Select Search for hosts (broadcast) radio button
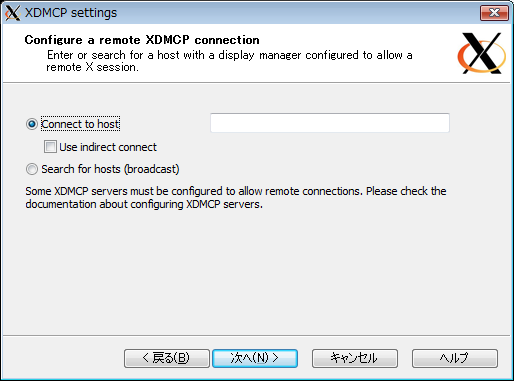This screenshot has height=381, width=514. click(32, 169)
